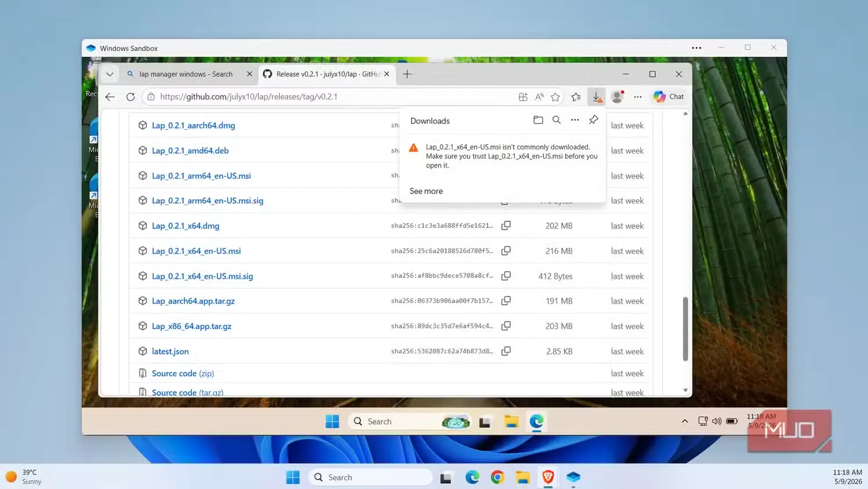Download Lap_0.2.1_arm64_en-US.msi.sig
Screen dimensions: 868x489
tap(208, 200)
